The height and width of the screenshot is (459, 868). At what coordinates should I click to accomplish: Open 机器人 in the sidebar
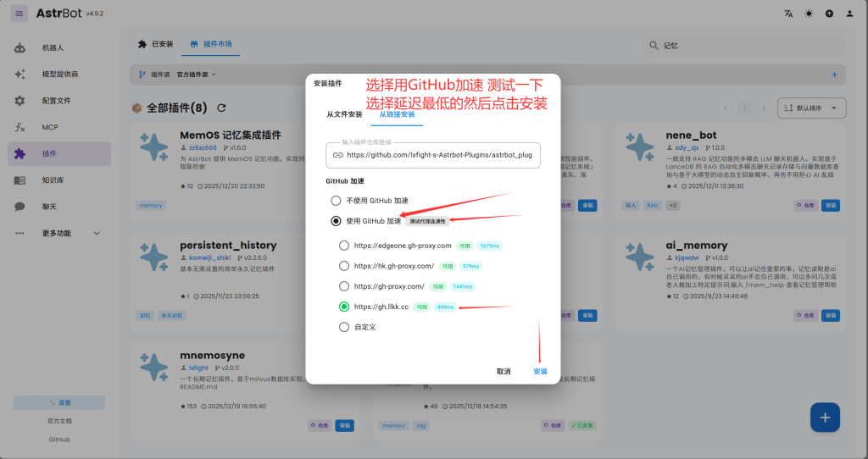(x=53, y=48)
